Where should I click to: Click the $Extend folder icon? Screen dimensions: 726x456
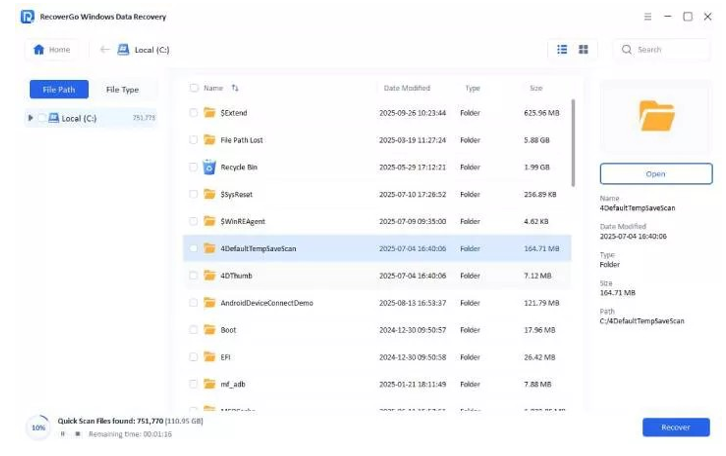pyautogui.click(x=210, y=112)
